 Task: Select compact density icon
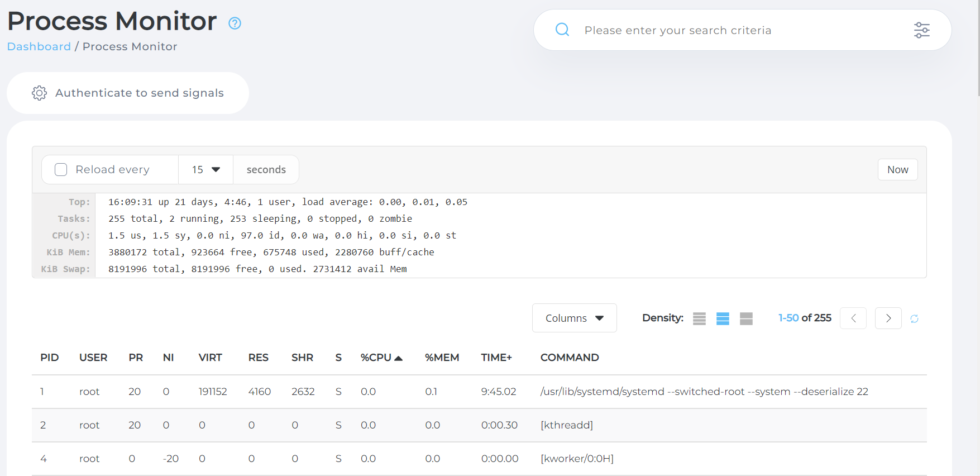click(x=699, y=318)
